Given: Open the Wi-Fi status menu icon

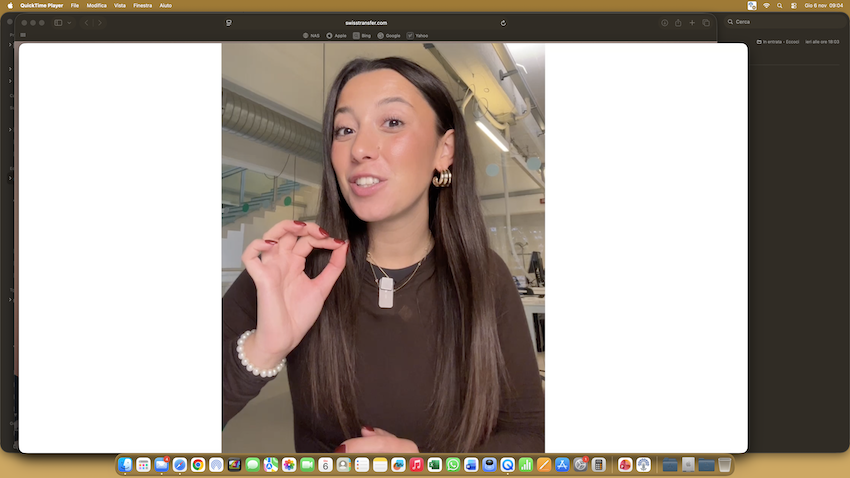Looking at the screenshot, I should 766,5.
